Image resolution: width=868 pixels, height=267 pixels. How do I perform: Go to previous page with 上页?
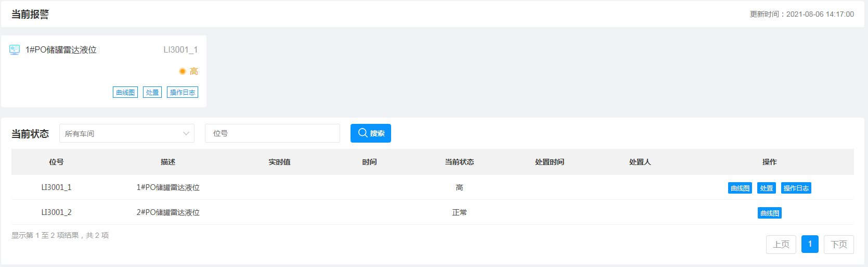781,244
